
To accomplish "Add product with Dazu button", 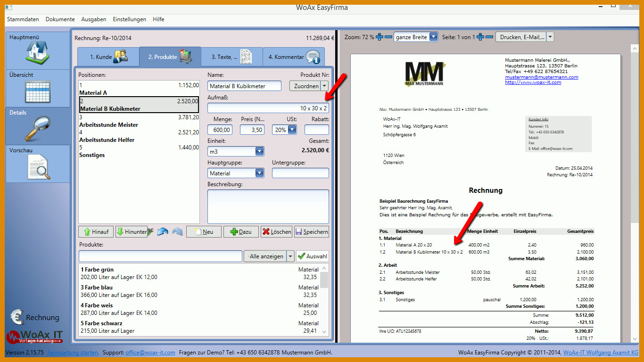I will click(241, 231).
